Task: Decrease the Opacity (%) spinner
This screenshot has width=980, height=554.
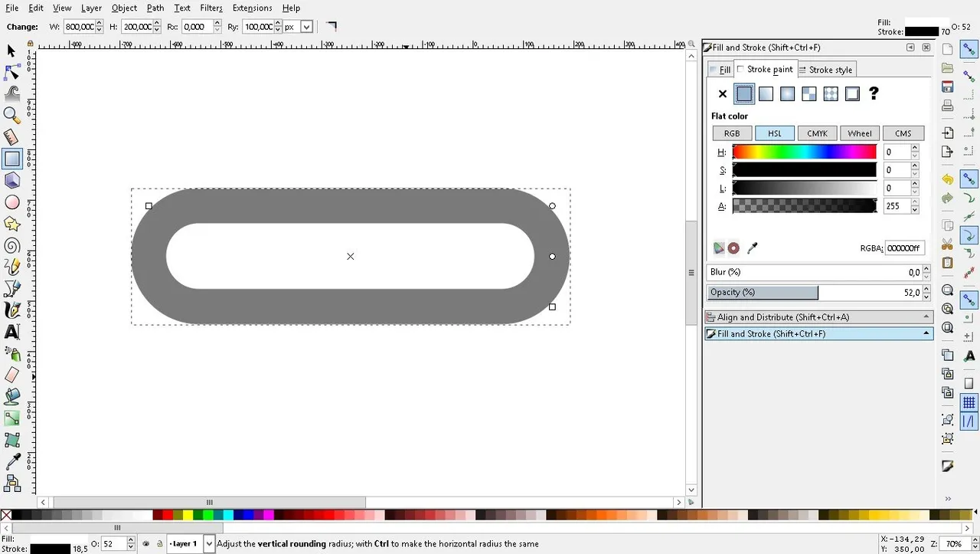Action: tap(926, 296)
